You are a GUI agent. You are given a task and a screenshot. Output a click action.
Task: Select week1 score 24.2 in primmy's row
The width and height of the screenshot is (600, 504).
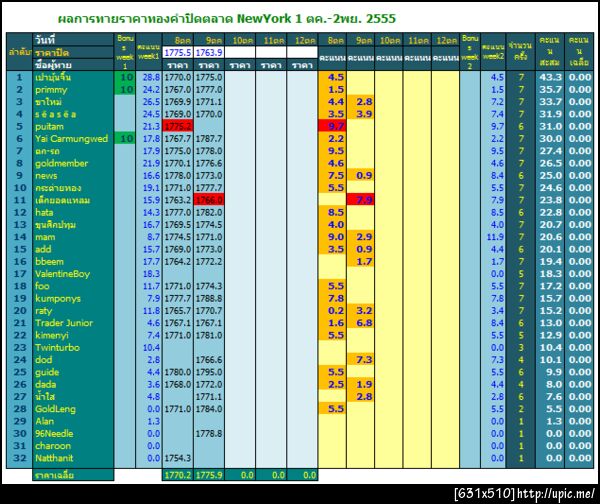point(151,90)
